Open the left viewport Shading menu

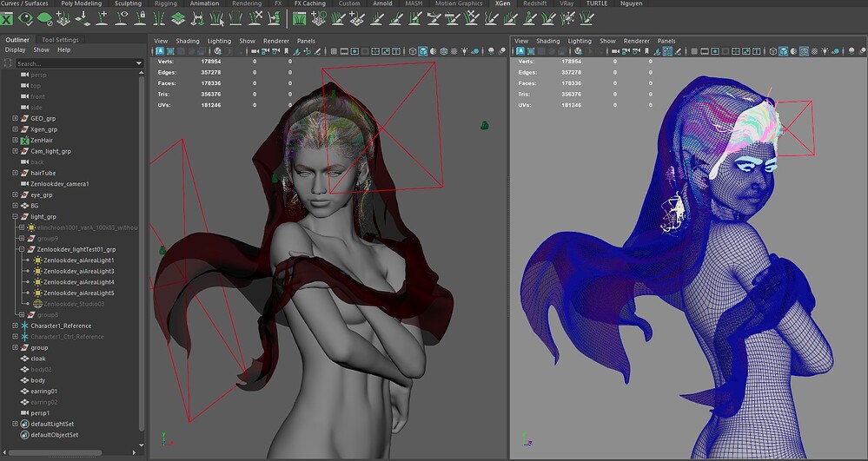pyautogui.click(x=188, y=41)
